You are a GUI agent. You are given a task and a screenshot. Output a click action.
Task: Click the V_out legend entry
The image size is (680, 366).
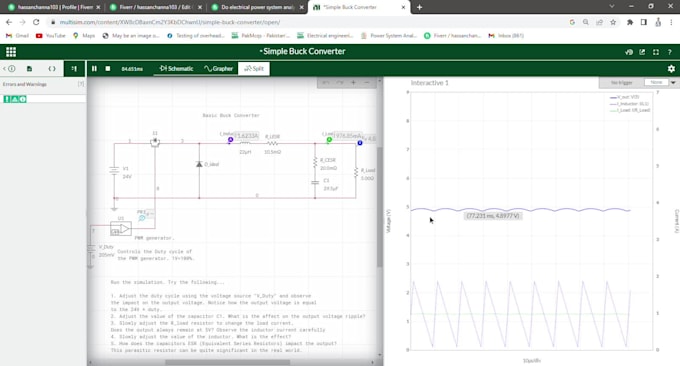pyautogui.click(x=624, y=97)
